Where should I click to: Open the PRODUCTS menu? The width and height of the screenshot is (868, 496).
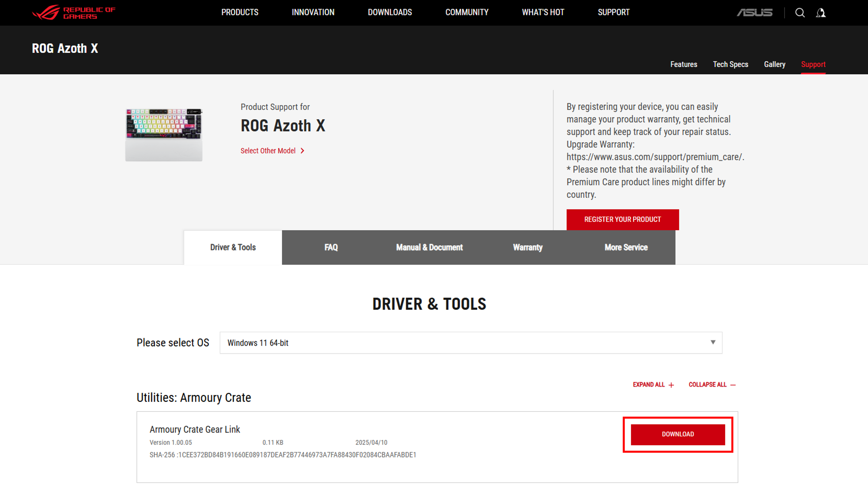[240, 12]
